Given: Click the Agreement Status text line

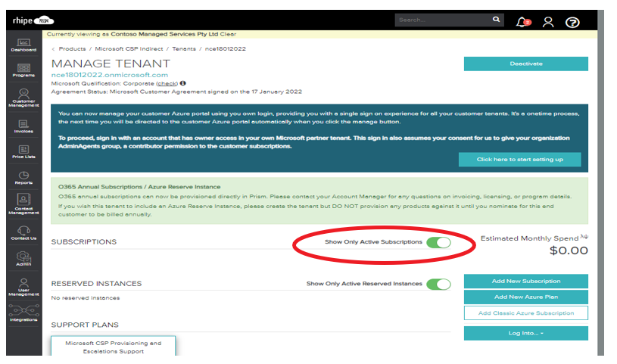Looking at the screenshot, I should [x=176, y=92].
